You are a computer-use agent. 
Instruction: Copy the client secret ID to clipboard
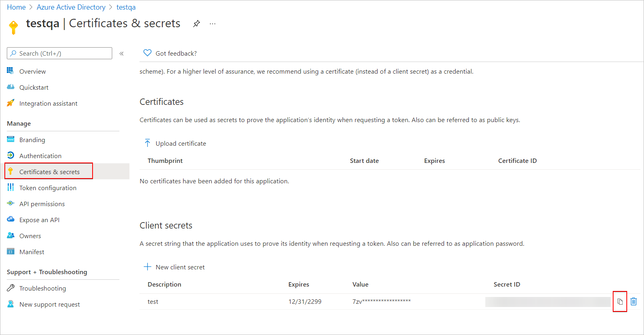pos(620,302)
